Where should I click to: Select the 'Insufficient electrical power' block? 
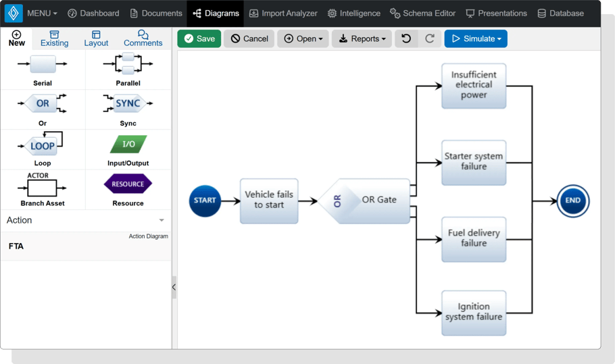point(474,86)
